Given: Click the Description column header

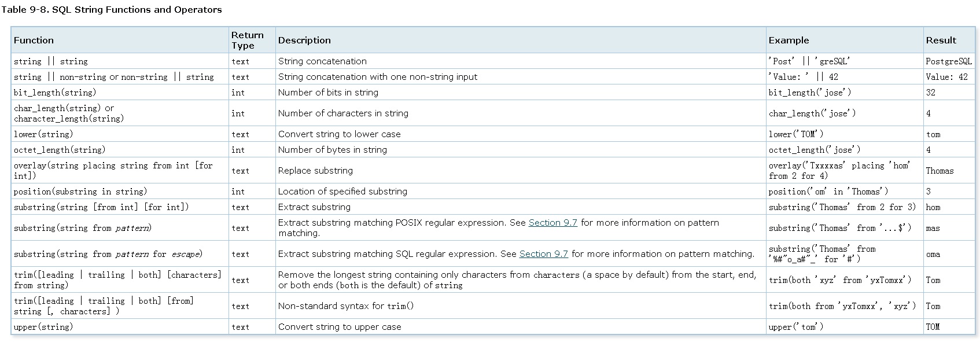Looking at the screenshot, I should 304,41.
